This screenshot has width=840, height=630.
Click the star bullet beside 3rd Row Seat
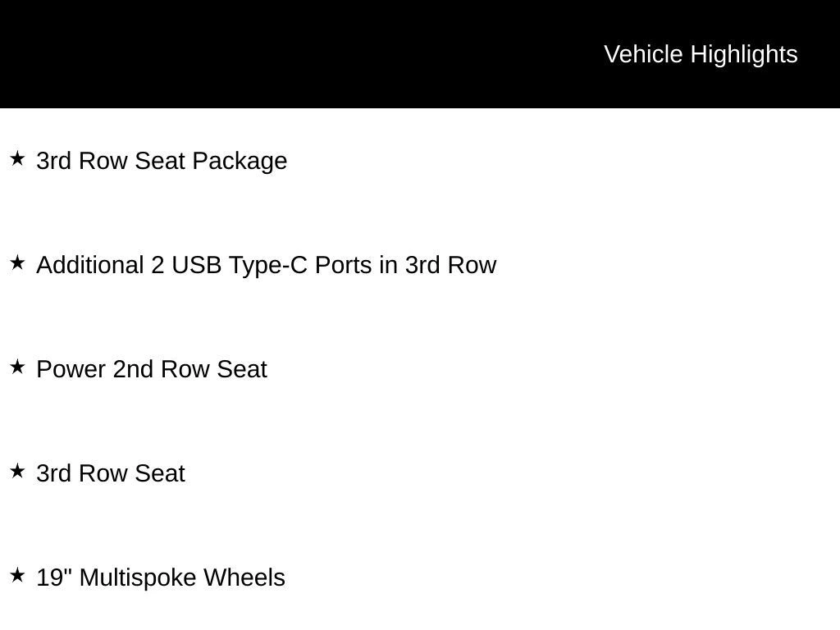coord(17,471)
